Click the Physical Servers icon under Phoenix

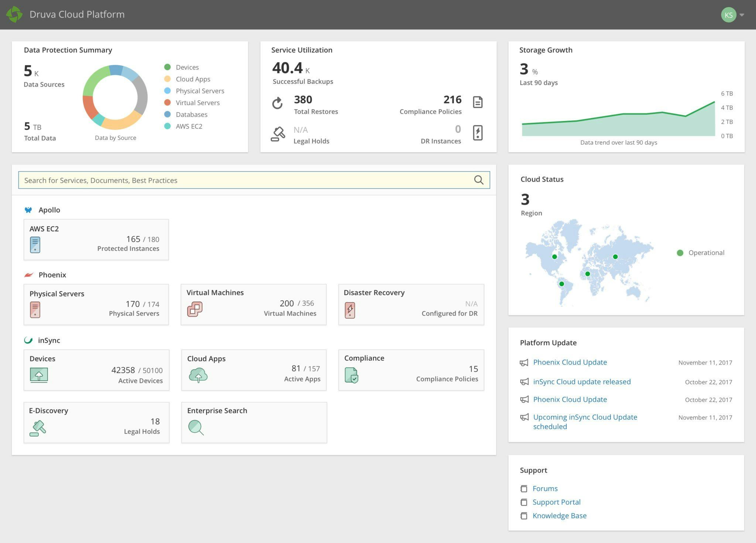click(x=35, y=309)
